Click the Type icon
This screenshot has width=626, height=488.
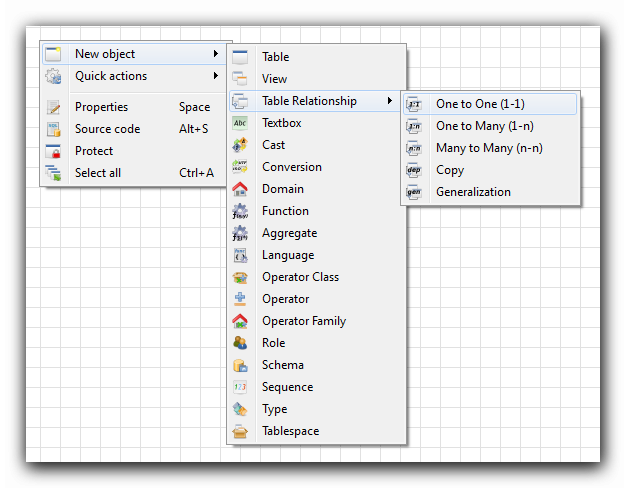click(240, 409)
